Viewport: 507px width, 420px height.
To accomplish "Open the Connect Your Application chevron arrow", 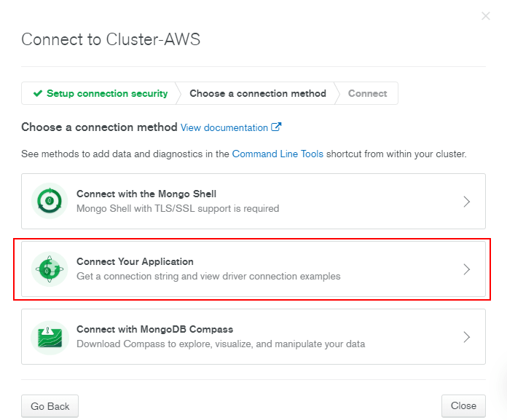I will 467,269.
